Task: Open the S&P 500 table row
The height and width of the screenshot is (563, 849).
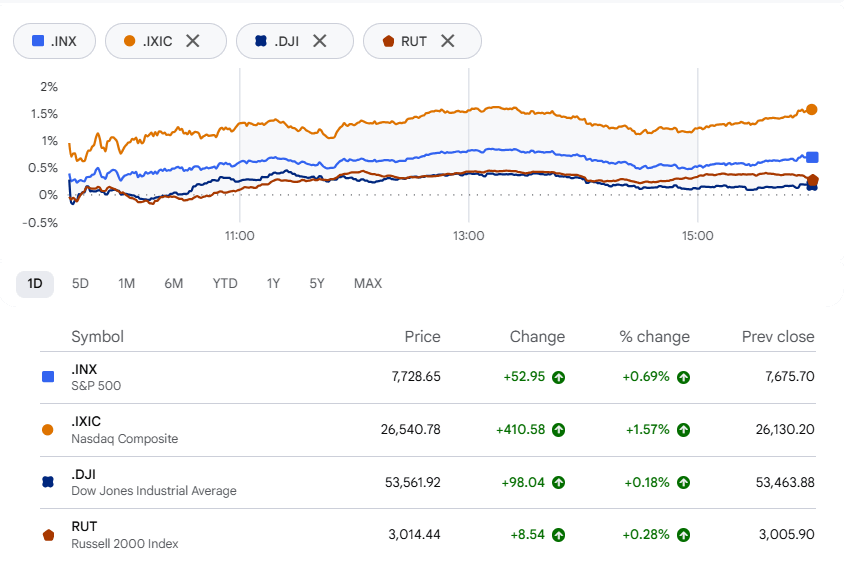Action: pos(428,377)
